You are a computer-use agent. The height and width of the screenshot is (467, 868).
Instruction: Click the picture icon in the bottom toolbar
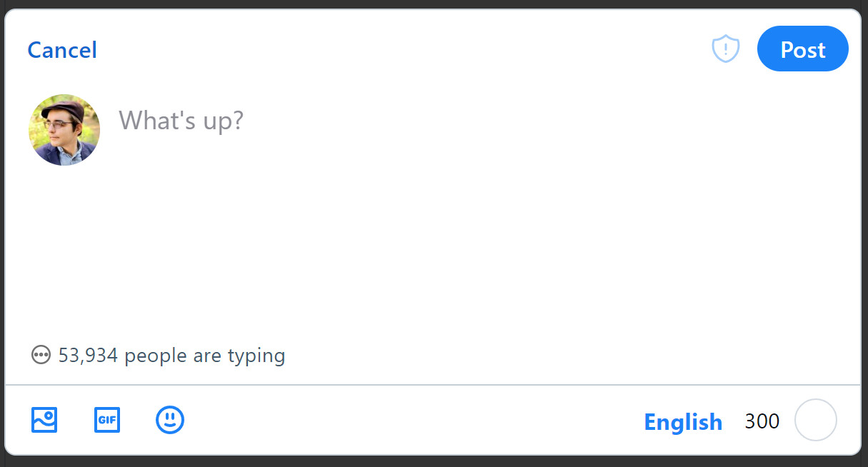[x=44, y=420]
